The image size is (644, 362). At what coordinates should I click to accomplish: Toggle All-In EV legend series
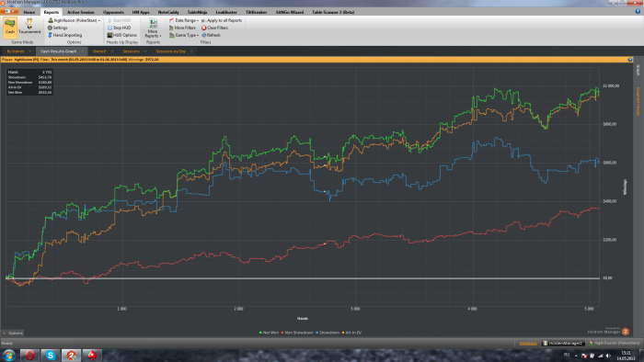[351, 333]
